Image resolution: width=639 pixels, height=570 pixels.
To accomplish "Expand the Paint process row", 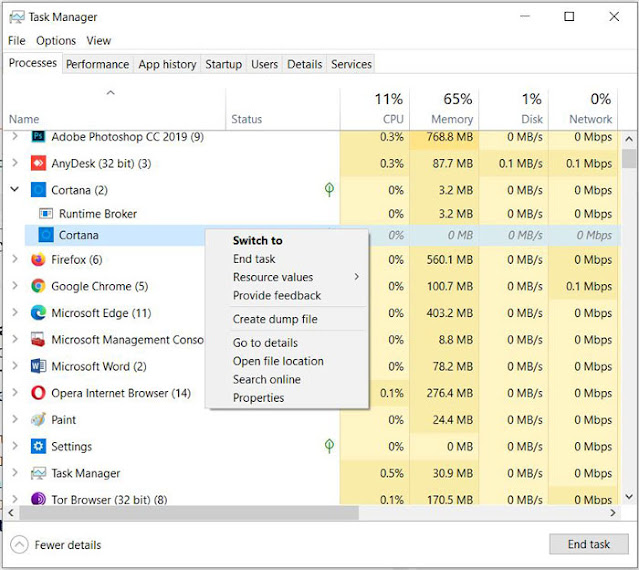I will [15, 419].
